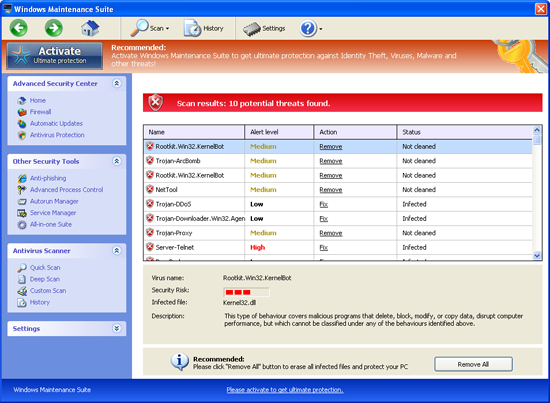Click the green forward arrow icon
This screenshot has width=550, height=403.
(54, 28)
